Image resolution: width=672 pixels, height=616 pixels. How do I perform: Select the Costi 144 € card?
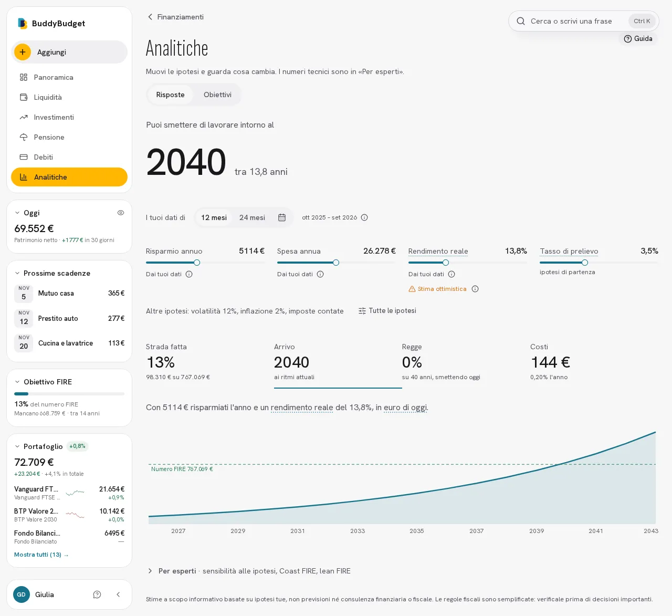(594, 363)
